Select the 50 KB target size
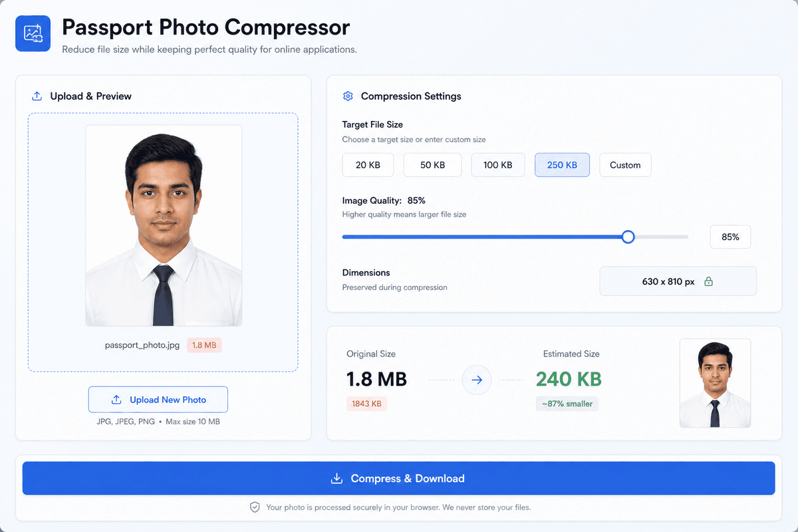The height and width of the screenshot is (532, 798). [432, 165]
